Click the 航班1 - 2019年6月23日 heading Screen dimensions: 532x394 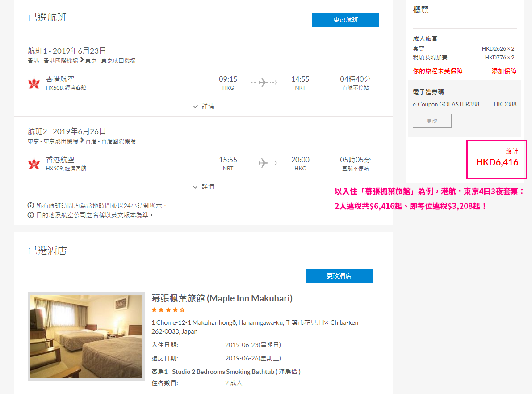(x=67, y=51)
